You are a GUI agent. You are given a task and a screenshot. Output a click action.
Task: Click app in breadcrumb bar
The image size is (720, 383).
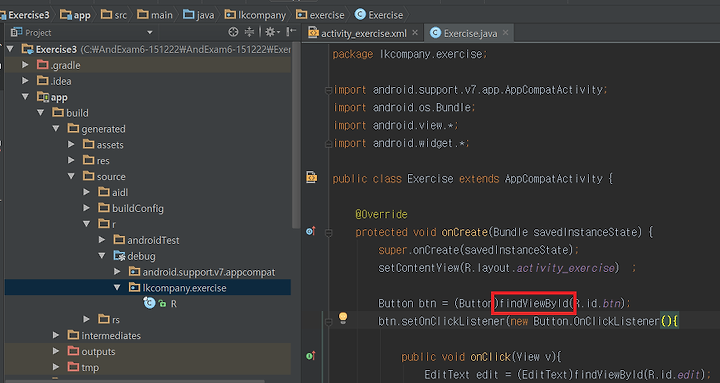(x=75, y=15)
